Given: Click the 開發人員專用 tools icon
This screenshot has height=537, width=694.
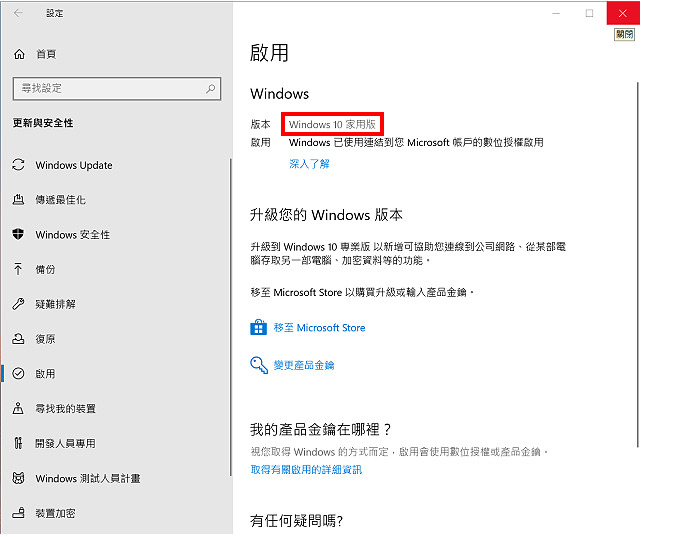Looking at the screenshot, I should (18, 443).
